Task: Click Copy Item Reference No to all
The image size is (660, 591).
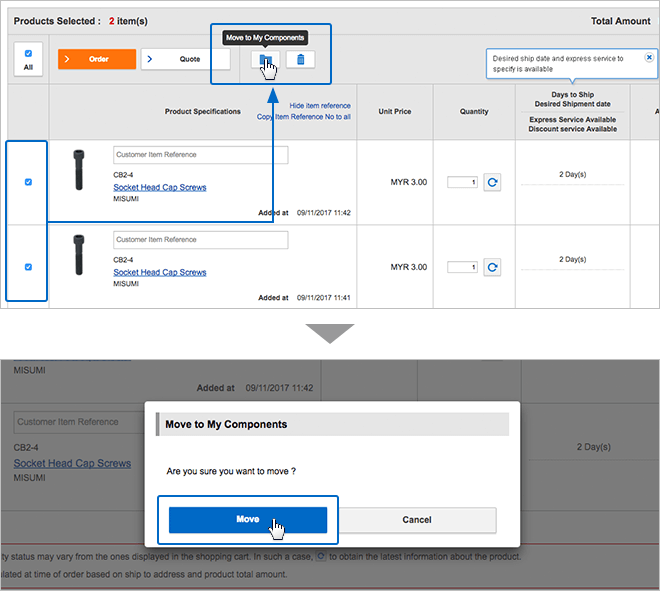Action: pos(304,117)
